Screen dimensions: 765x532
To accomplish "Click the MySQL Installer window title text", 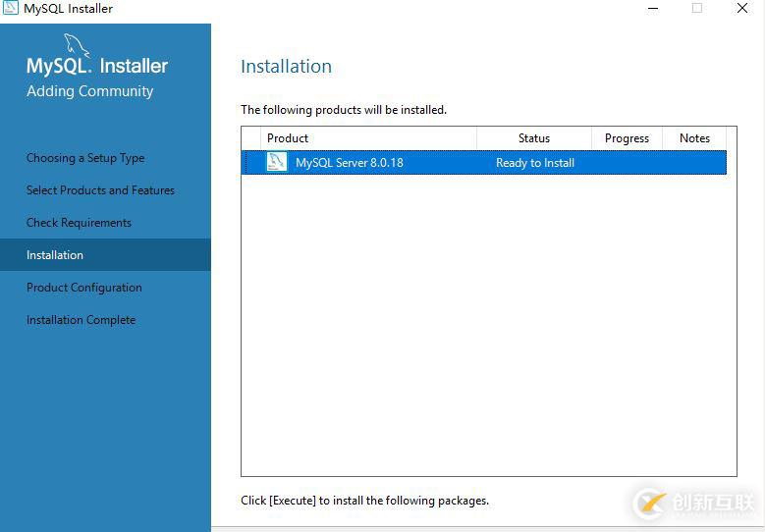I will coord(68,8).
